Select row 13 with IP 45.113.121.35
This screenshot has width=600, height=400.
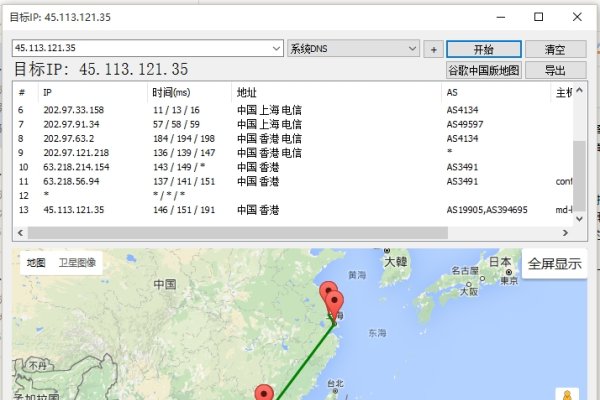point(293,209)
